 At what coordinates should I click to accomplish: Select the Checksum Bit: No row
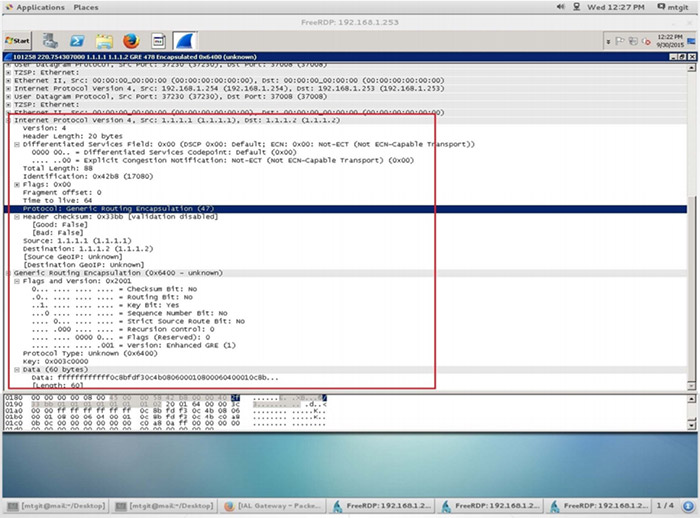(x=114, y=289)
